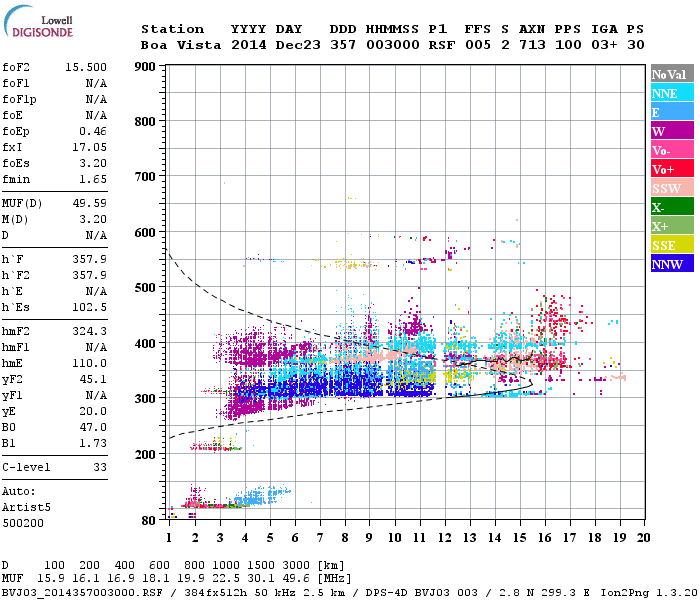Select the W purple legend swatch
Screen dimensions: 700x600
point(672,131)
